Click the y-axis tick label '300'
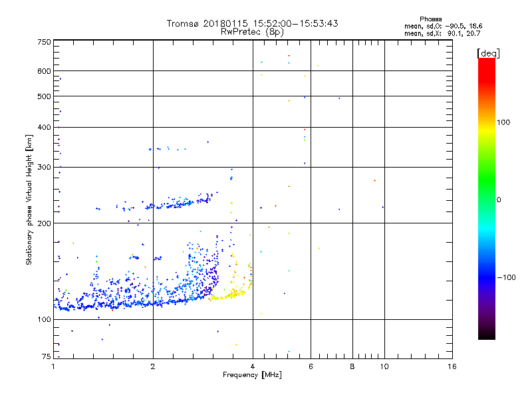Image resolution: width=532 pixels, height=399 pixels. click(44, 168)
